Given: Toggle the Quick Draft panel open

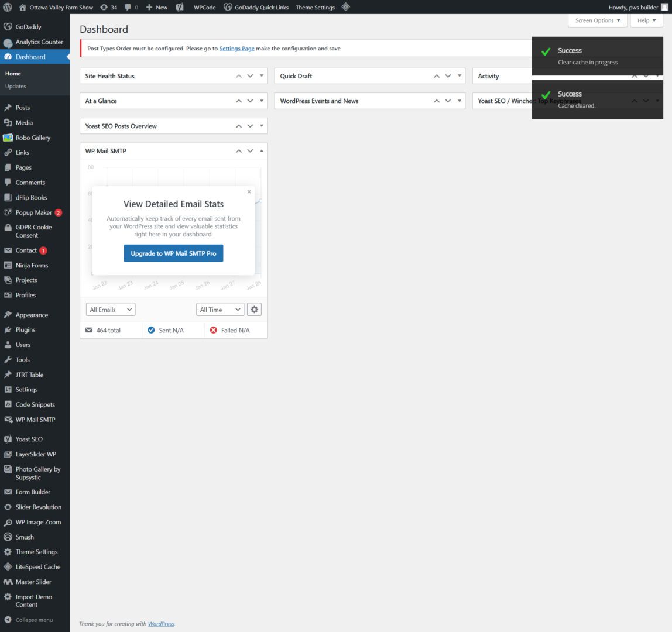Looking at the screenshot, I should (460, 76).
